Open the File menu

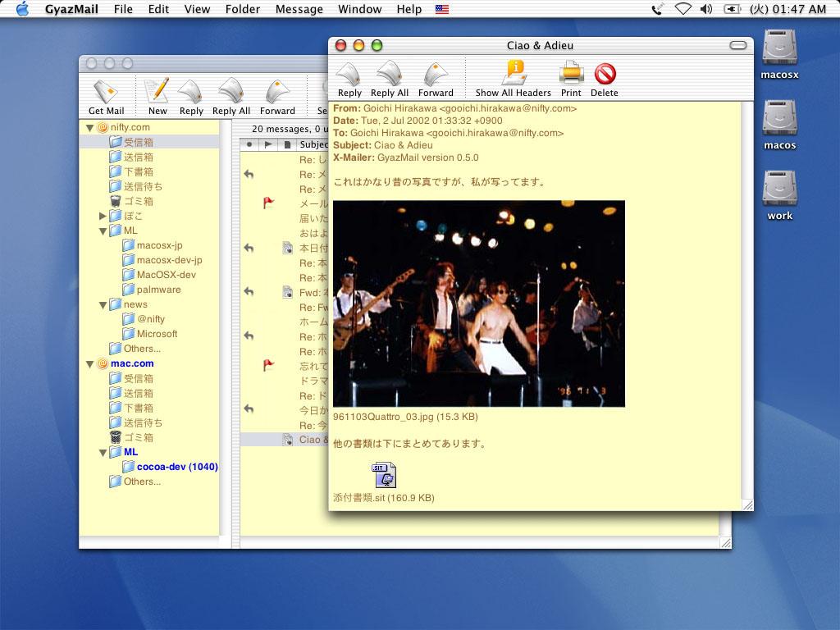[123, 9]
